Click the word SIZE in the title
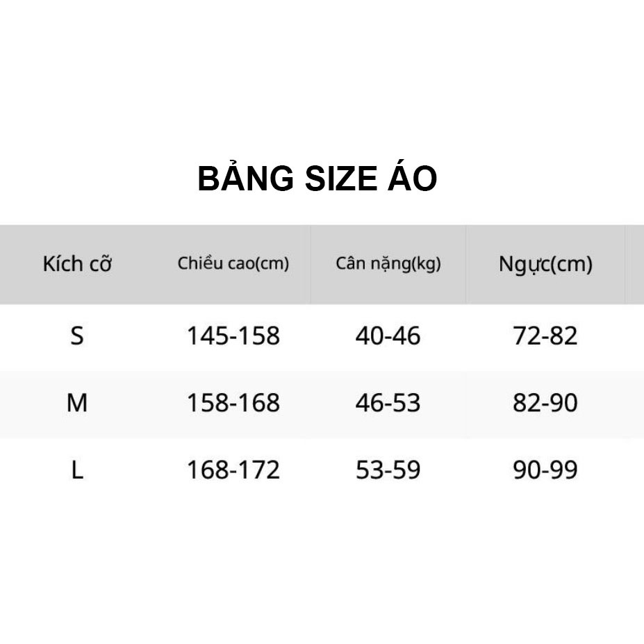 click(341, 179)
